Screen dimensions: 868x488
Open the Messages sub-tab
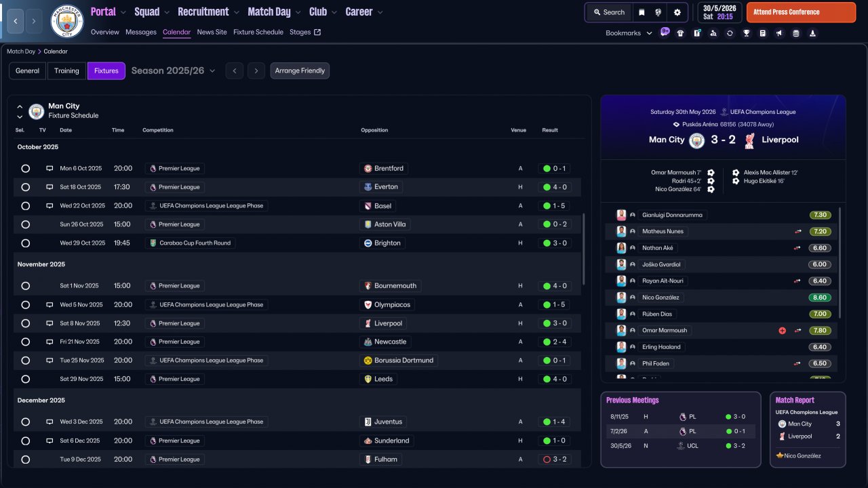[x=141, y=32]
